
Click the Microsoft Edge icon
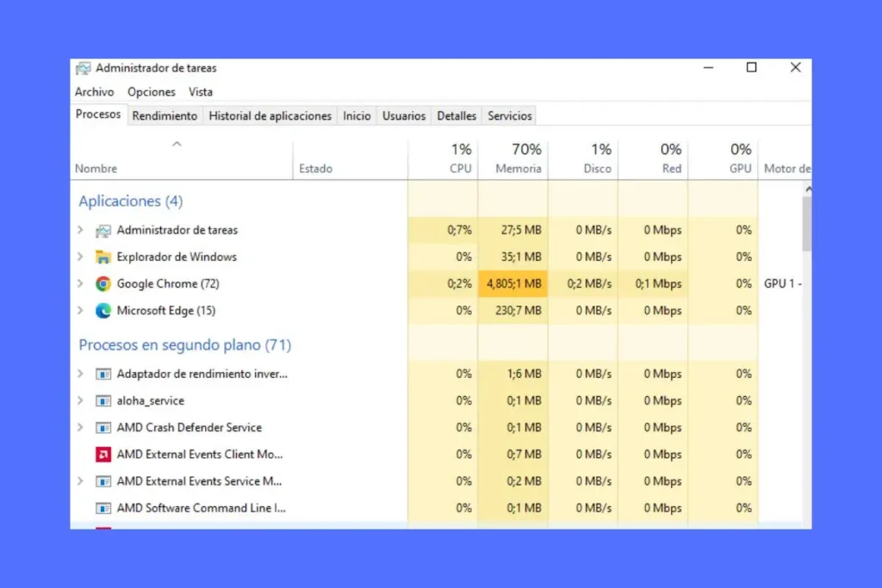[x=103, y=311]
